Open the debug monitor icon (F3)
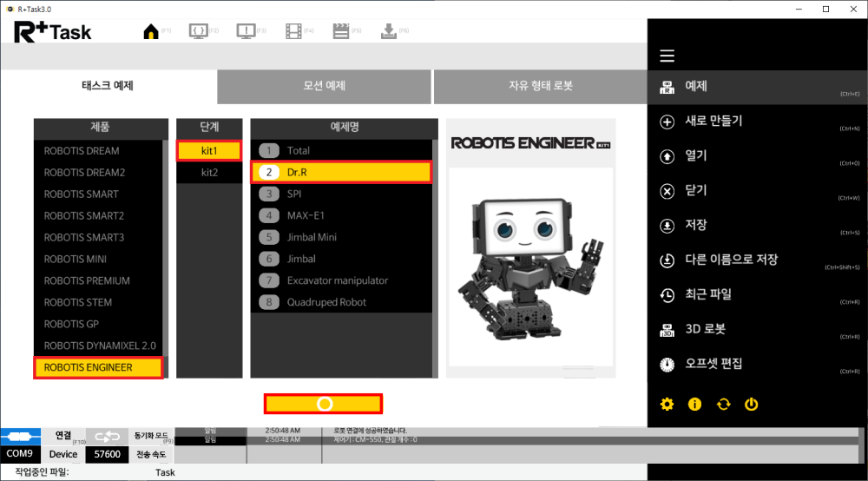Image resolution: width=868 pixels, height=481 pixels. (246, 32)
